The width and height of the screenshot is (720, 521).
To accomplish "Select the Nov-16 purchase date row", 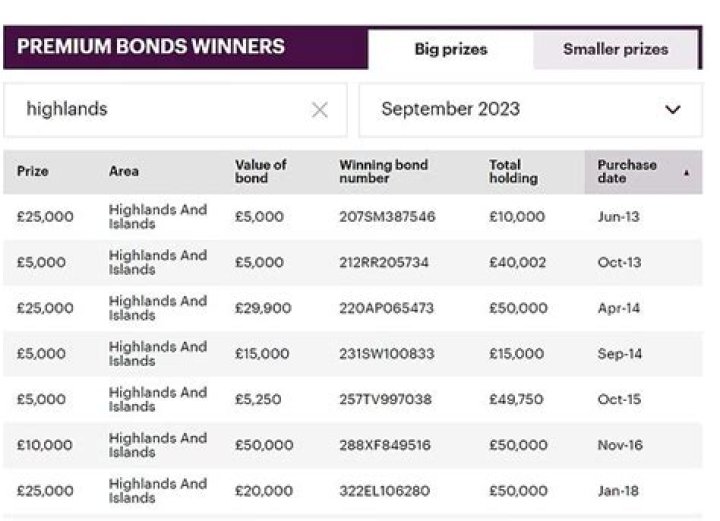I will tap(619, 445).
